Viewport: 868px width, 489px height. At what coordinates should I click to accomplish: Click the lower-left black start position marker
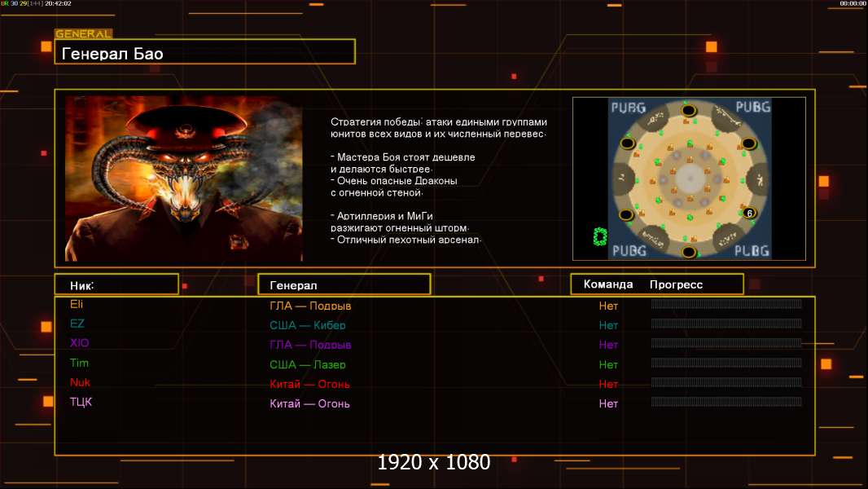click(626, 214)
